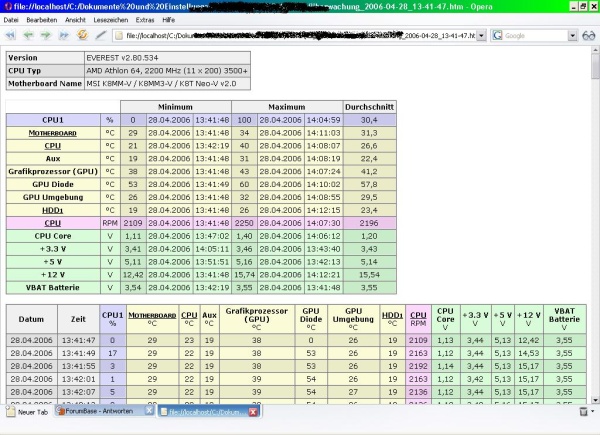Click the CPU °C column header link in log table

click(189, 315)
